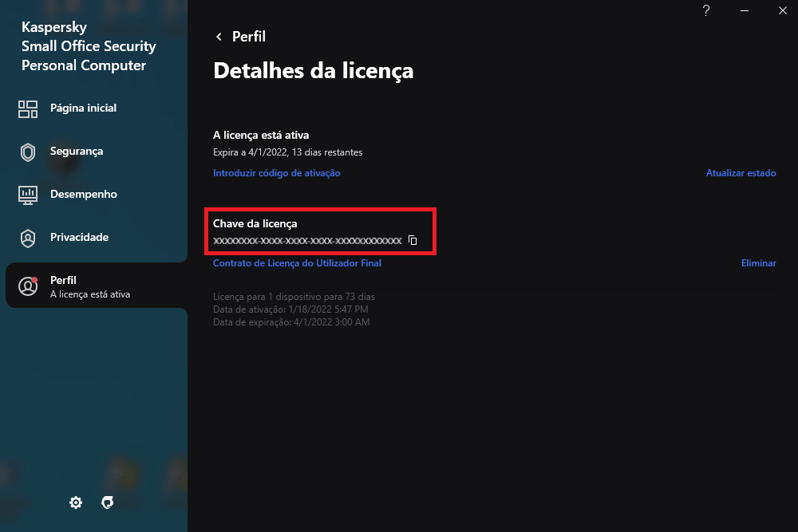Screen dimensions: 798x532
Task: Select the Privacidade menu label
Action: [79, 238]
